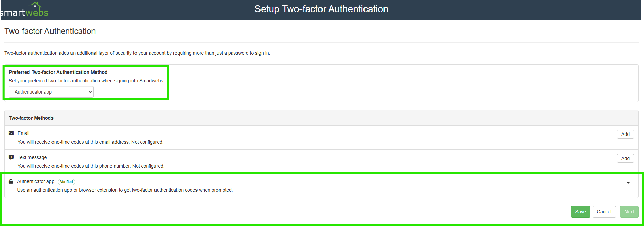Click the Text message speech bubble icon
Screen dimensions: 644x226
coord(11,157)
